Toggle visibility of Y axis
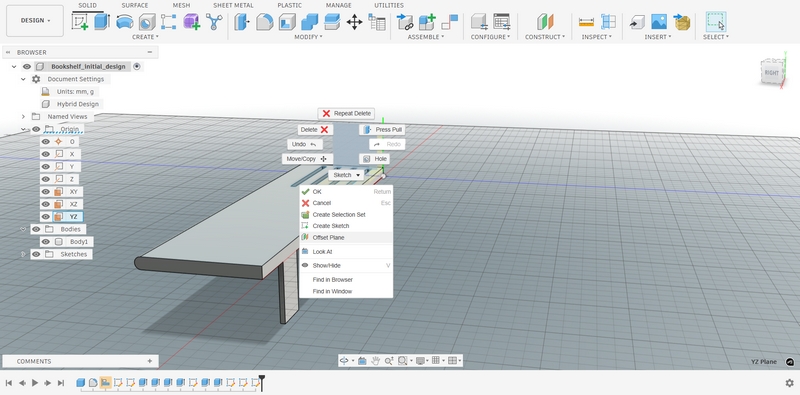This screenshot has height=395, width=800. coord(46,166)
